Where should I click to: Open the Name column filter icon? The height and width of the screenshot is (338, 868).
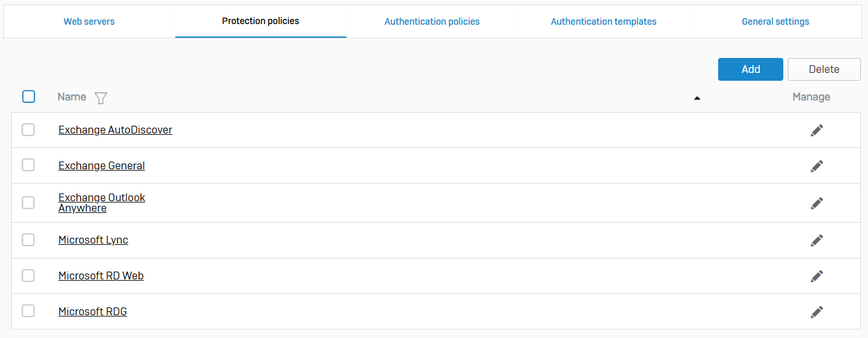(100, 98)
